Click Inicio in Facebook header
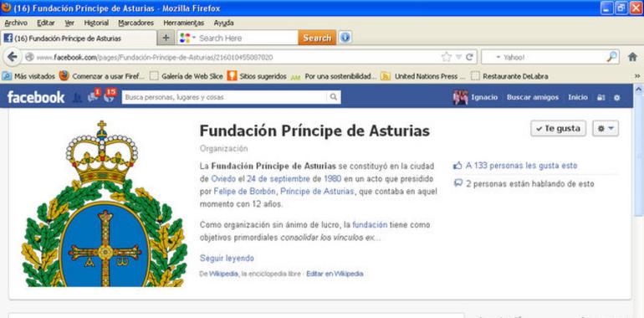The image size is (644, 318). point(578,97)
